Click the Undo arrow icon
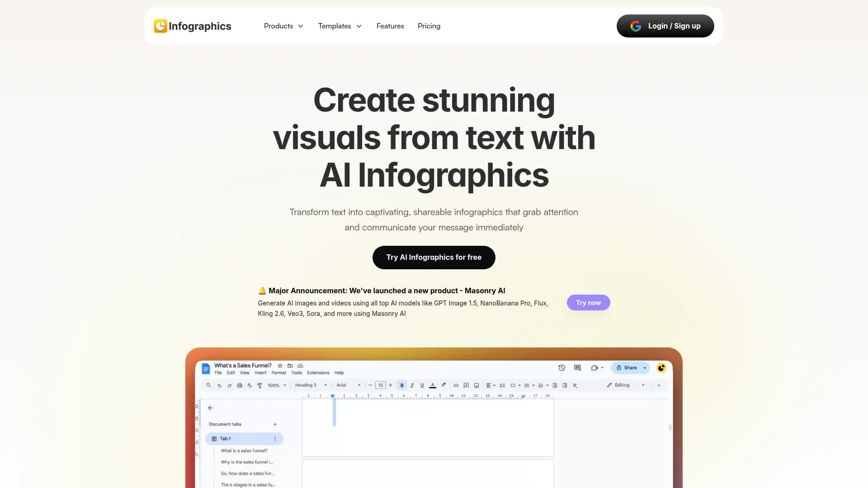 (219, 385)
